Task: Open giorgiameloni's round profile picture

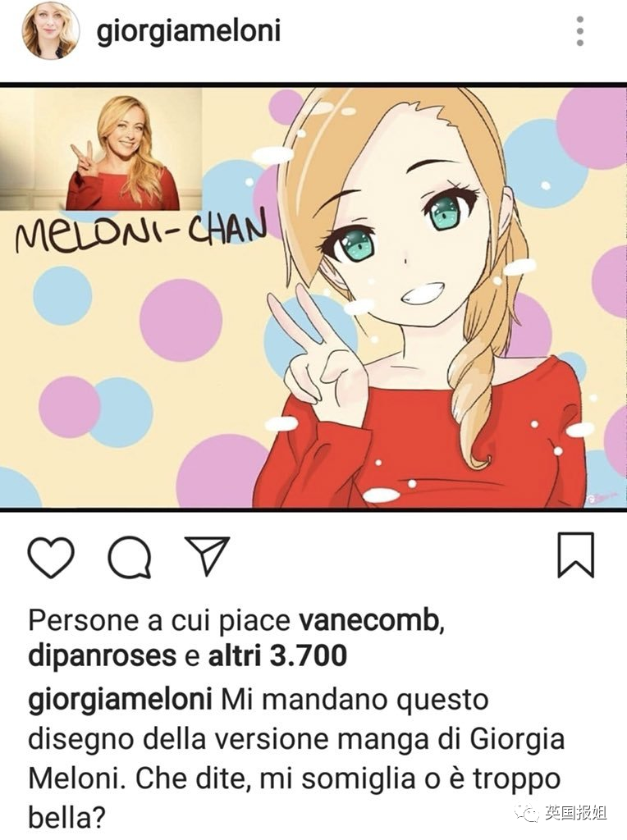Action: [50, 30]
